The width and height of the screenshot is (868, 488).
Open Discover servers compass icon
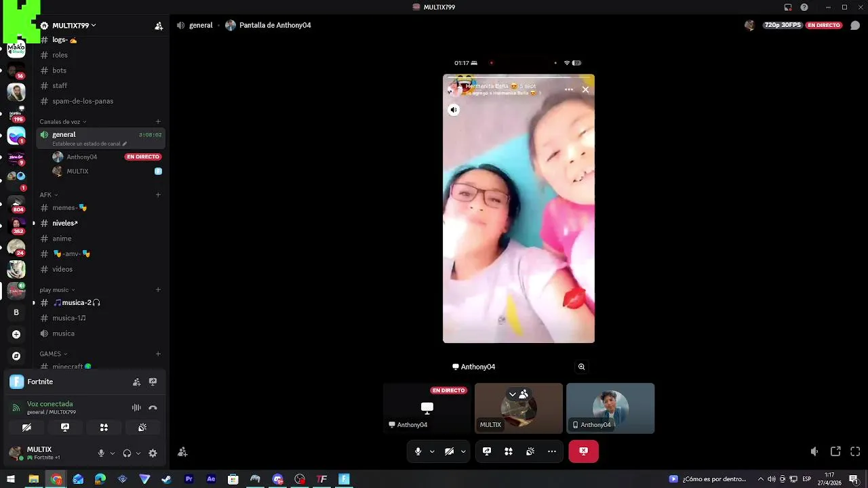(16, 356)
